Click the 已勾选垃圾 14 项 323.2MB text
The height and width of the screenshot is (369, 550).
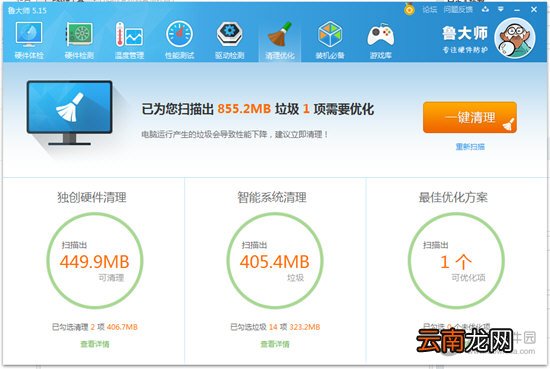275,327
